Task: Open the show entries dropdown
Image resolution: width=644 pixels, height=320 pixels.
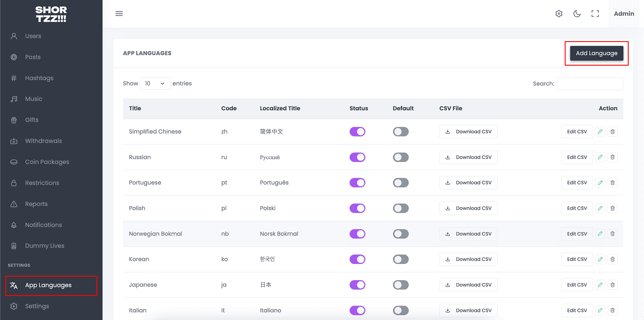Action: click(x=155, y=83)
